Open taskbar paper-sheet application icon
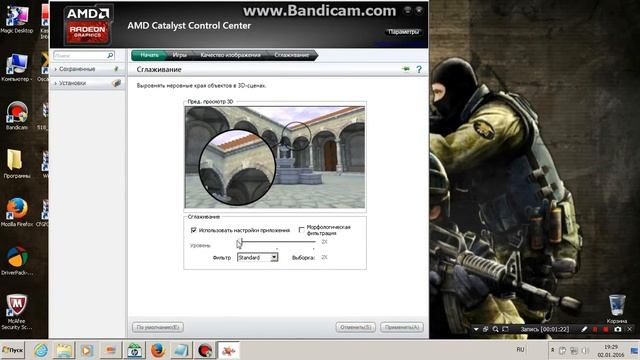Image resolution: width=640 pixels, height=360 pixels. tap(181, 350)
